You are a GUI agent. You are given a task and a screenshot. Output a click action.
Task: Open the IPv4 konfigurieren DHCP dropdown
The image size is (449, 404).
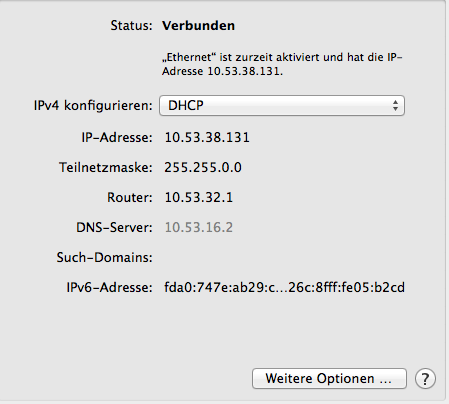[x=282, y=106]
